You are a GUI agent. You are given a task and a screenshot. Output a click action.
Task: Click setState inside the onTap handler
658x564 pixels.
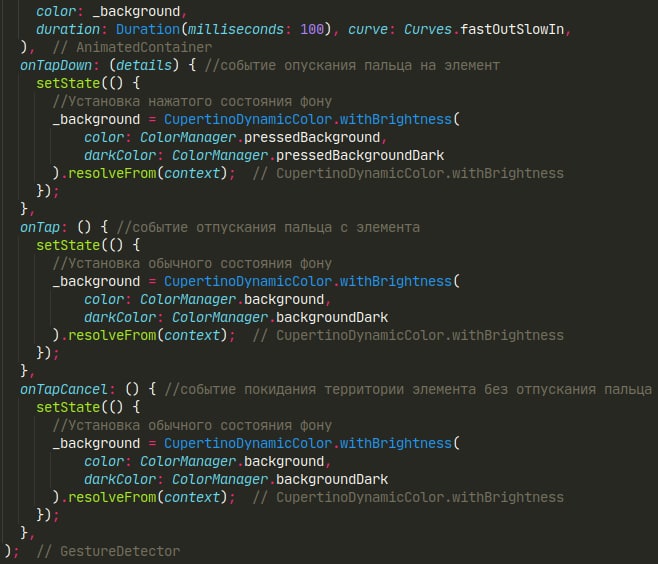pos(68,245)
